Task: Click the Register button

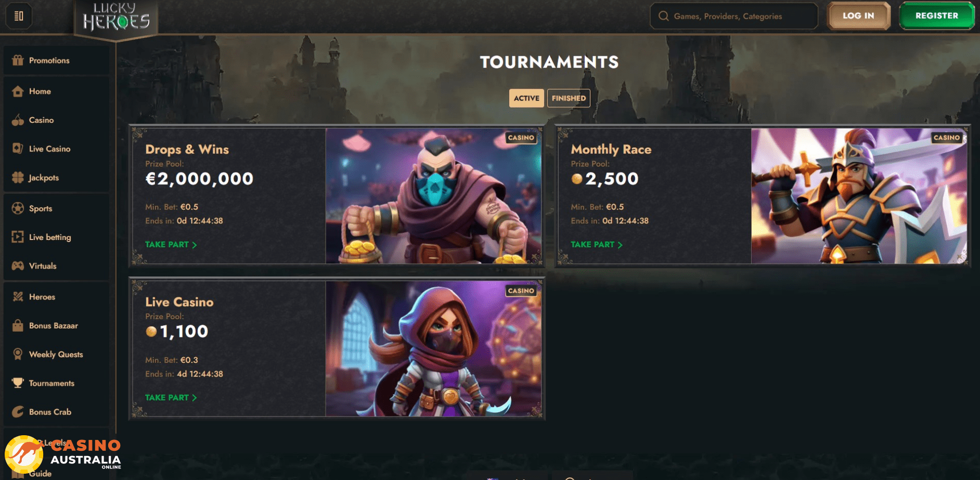Action: (x=937, y=16)
